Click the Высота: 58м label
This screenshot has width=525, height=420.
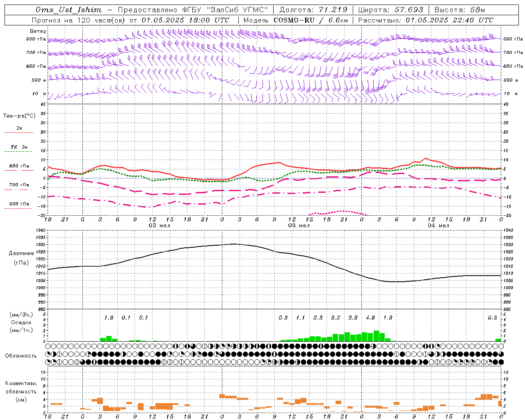pos(459,10)
